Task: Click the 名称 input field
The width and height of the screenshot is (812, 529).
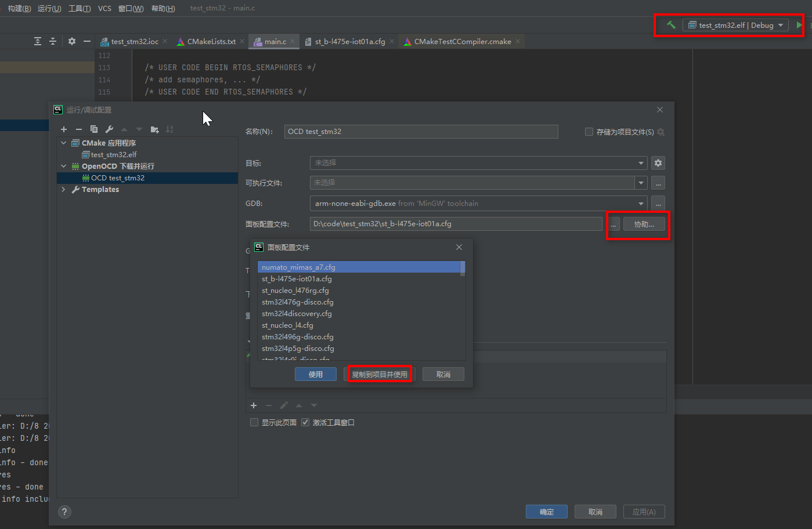Action: (421, 132)
